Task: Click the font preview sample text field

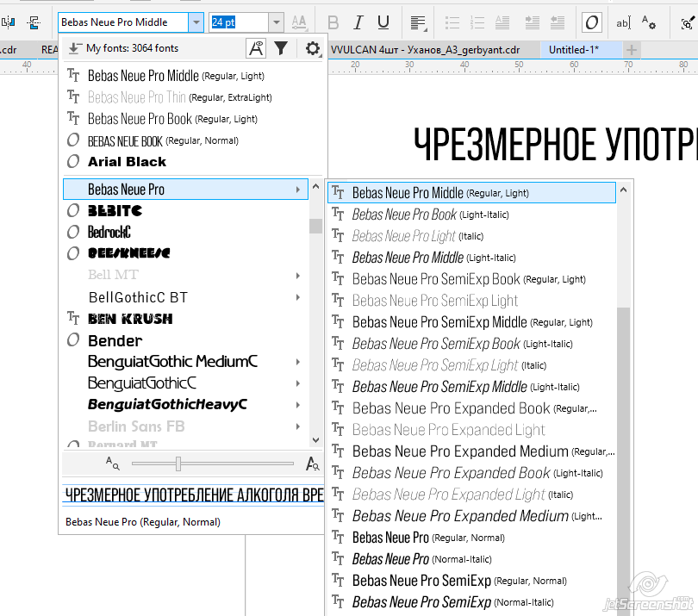Action: pos(193,495)
